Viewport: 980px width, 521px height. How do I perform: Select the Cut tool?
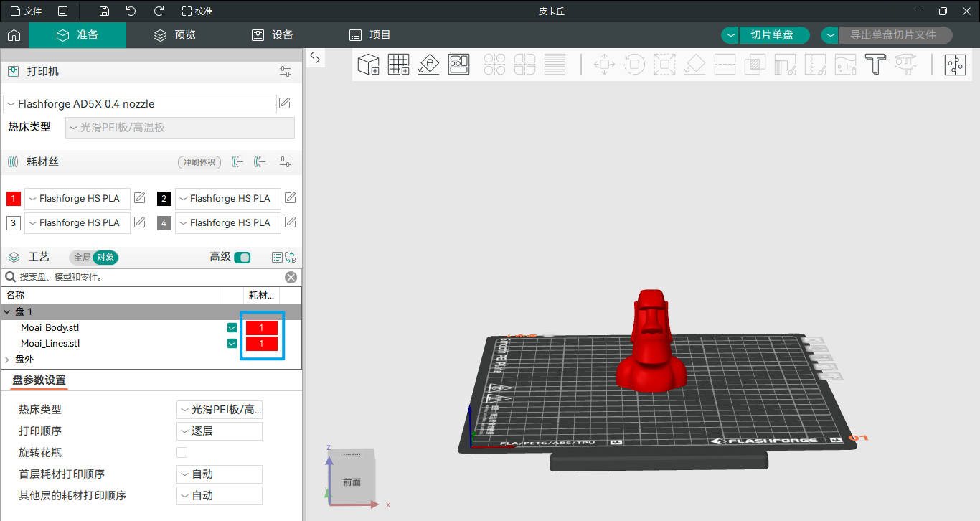click(x=725, y=65)
